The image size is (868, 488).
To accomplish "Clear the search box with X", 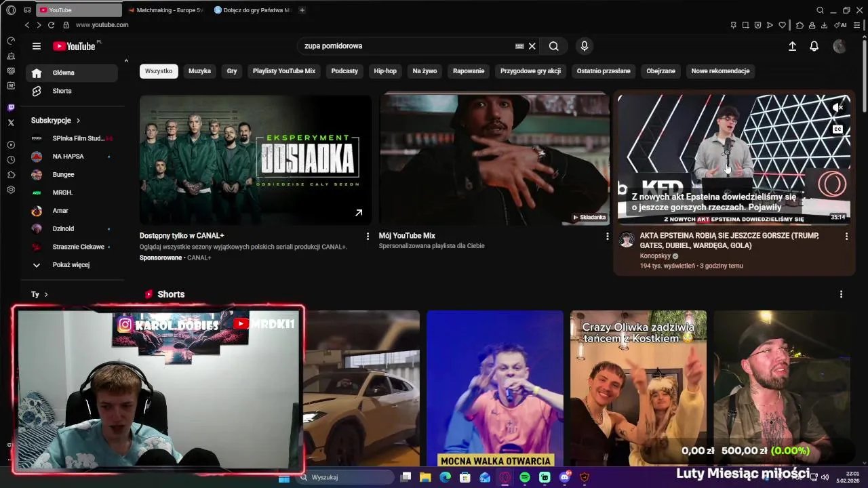I will click(532, 46).
